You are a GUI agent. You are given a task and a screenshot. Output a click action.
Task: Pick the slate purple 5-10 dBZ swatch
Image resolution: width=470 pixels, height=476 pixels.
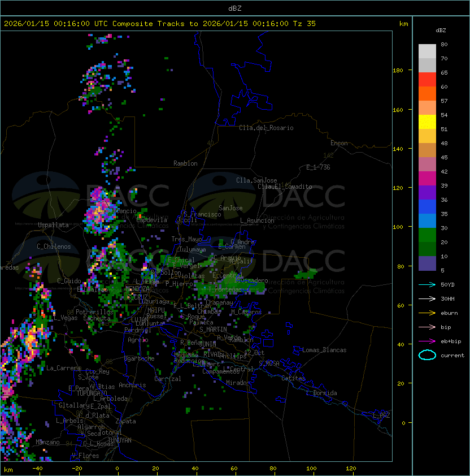point(427,263)
